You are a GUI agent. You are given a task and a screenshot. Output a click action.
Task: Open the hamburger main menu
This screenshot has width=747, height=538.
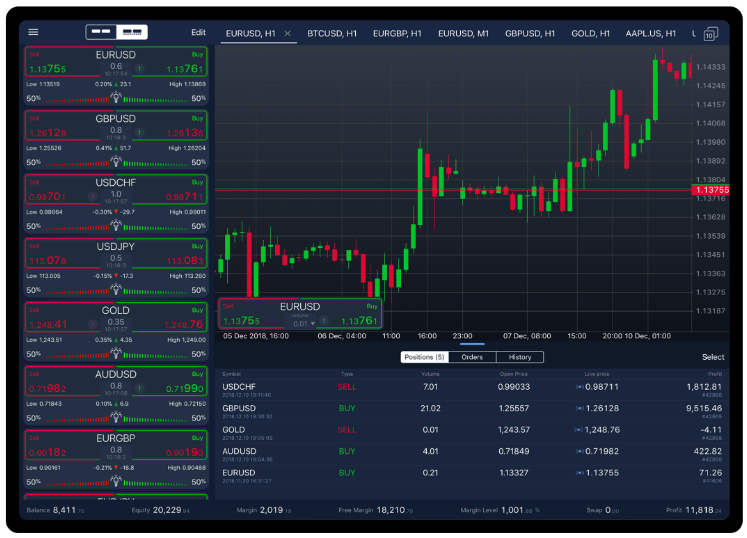tap(33, 32)
